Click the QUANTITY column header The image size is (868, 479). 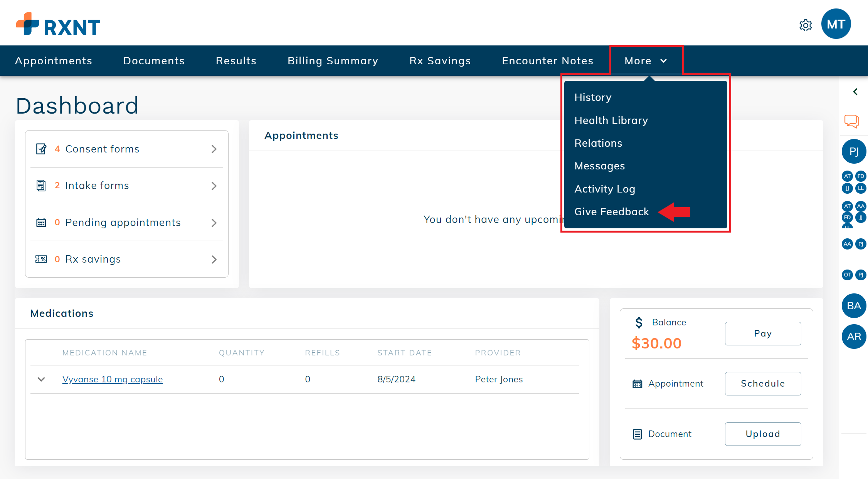pyautogui.click(x=242, y=353)
